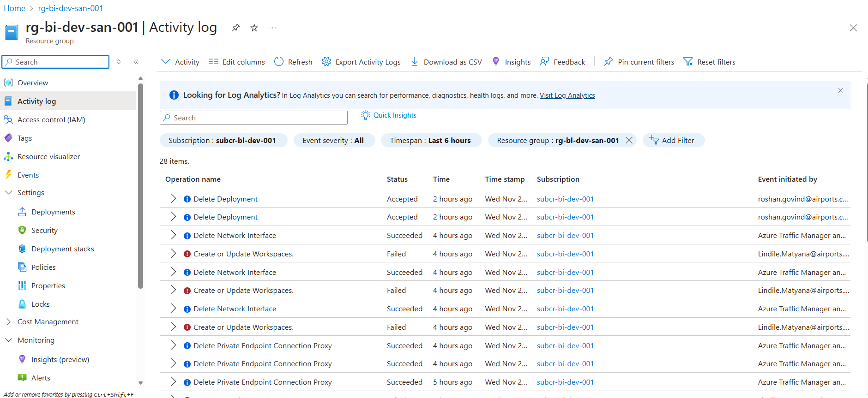Image resolution: width=868 pixels, height=398 pixels.
Task: Expand first Delete Network Interface row
Action: point(173,235)
